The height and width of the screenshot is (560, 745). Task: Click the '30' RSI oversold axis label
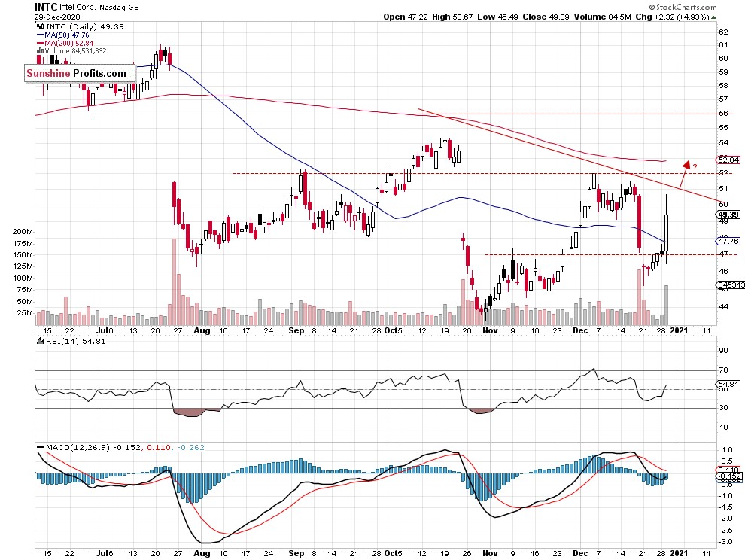(724, 408)
